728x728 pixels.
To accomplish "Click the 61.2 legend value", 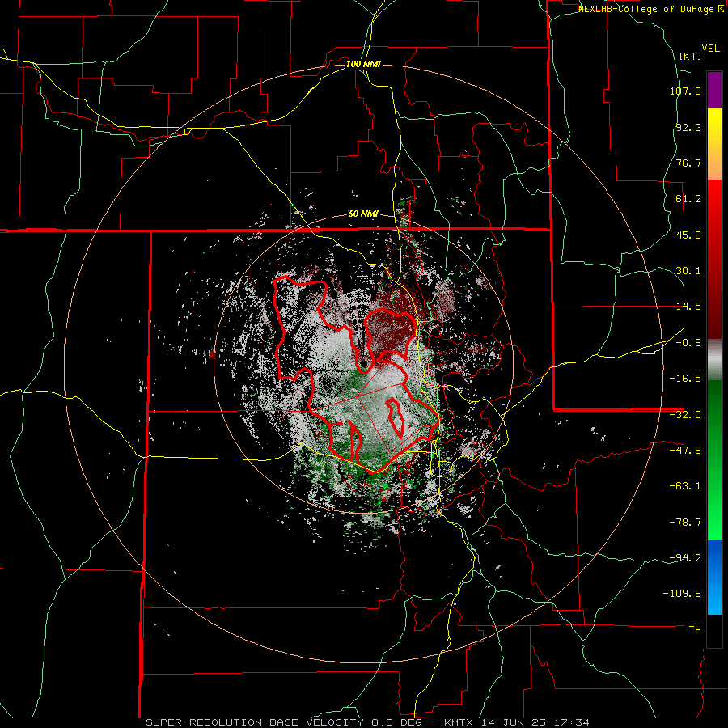I will [x=688, y=199].
